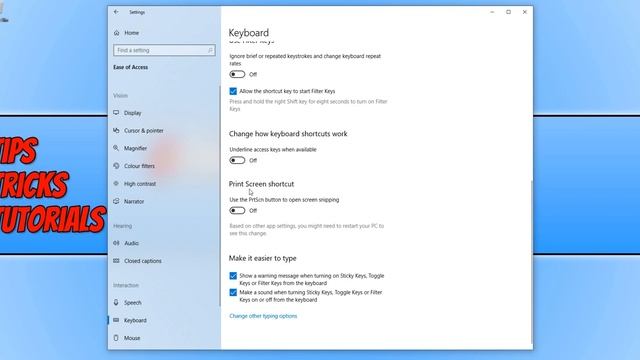Select the Magnifier icon
This screenshot has width=640, height=360.
point(116,148)
